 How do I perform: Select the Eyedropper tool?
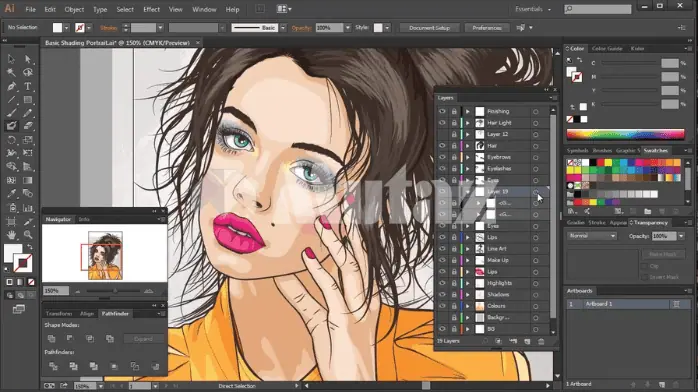pyautogui.click(x=11, y=194)
